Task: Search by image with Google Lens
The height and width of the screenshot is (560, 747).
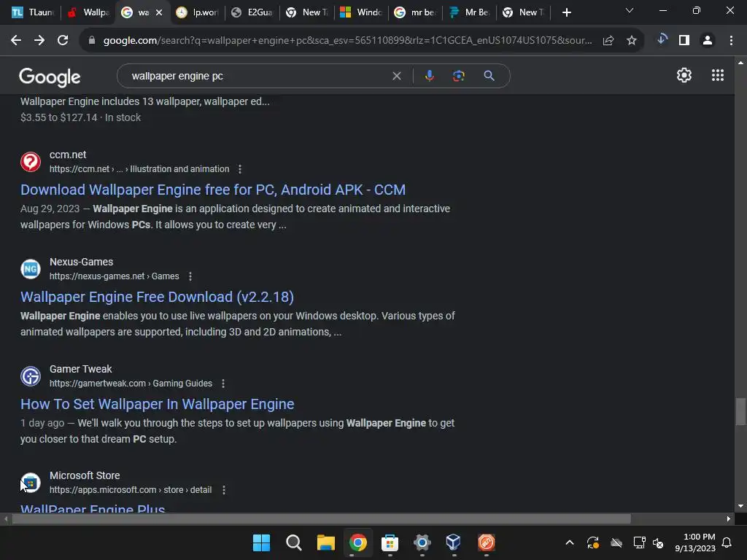Action: (x=458, y=76)
